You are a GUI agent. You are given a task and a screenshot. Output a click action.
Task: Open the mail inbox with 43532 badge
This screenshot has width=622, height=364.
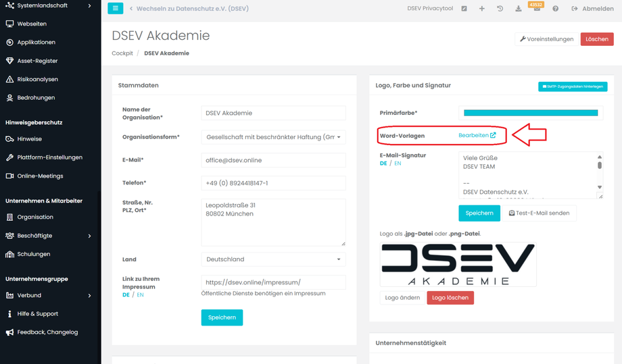[537, 9]
